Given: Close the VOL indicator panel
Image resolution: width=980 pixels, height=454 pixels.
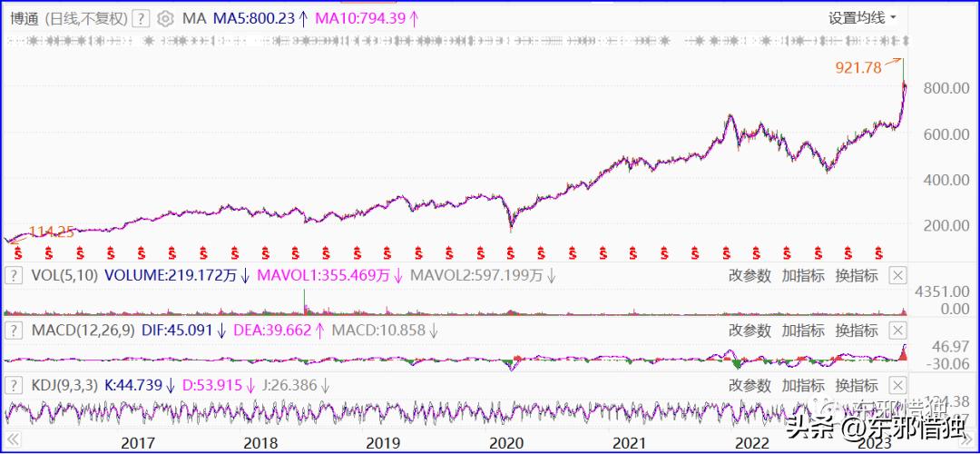Looking at the screenshot, I should 897,275.
